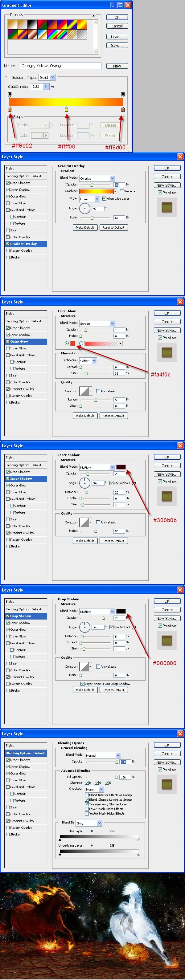Click the gradient Name text field
Viewport: 185px width, 980px height.
(60, 66)
